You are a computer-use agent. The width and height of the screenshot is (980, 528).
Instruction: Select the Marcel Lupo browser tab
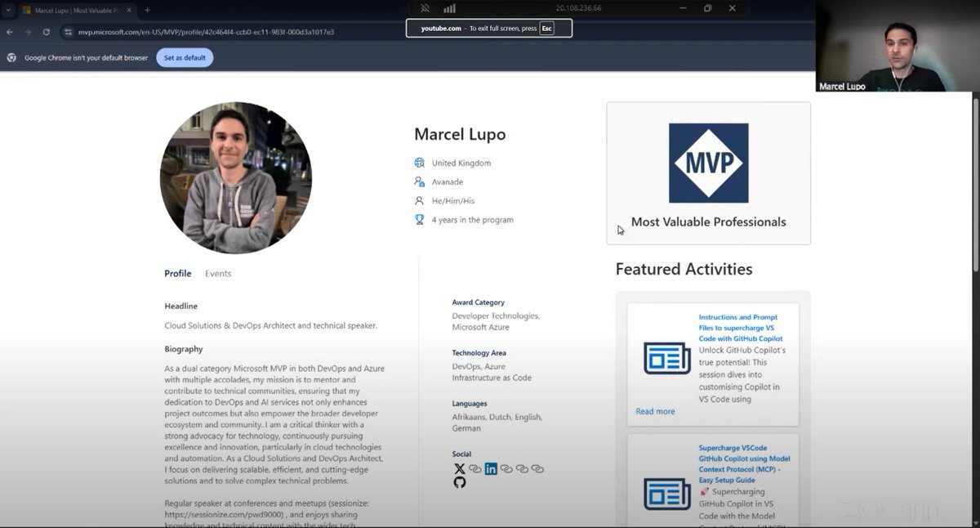[76, 11]
